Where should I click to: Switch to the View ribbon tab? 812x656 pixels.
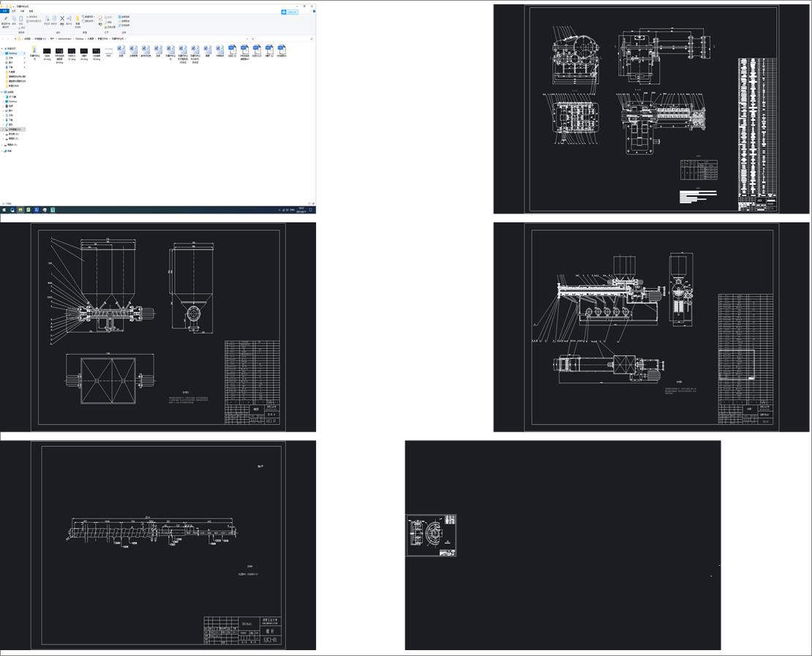click(x=31, y=11)
